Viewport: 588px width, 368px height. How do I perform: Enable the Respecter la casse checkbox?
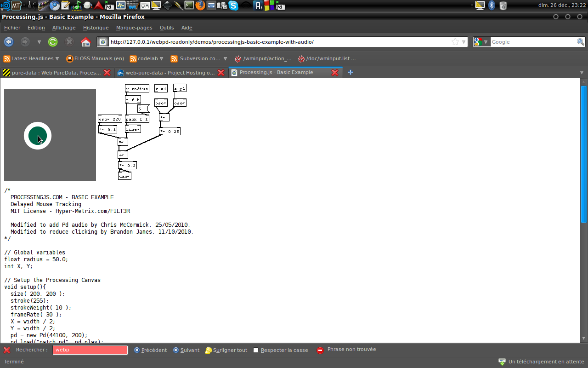point(256,350)
